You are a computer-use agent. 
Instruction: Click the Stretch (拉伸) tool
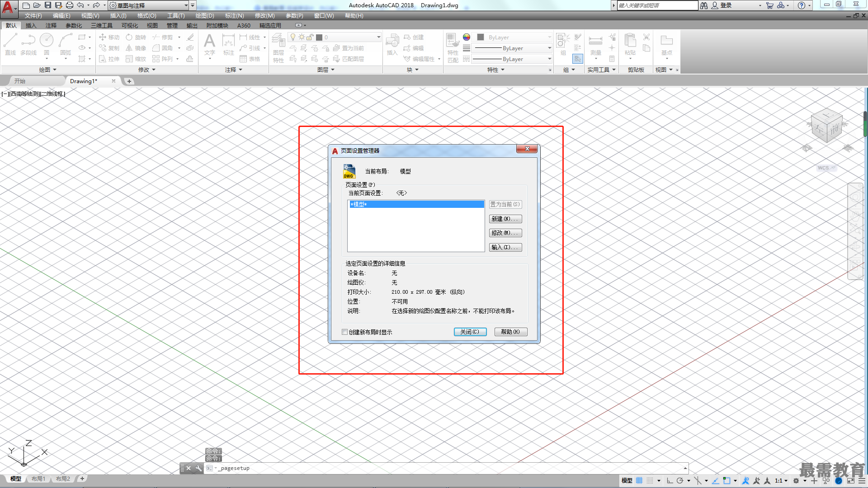click(x=109, y=59)
